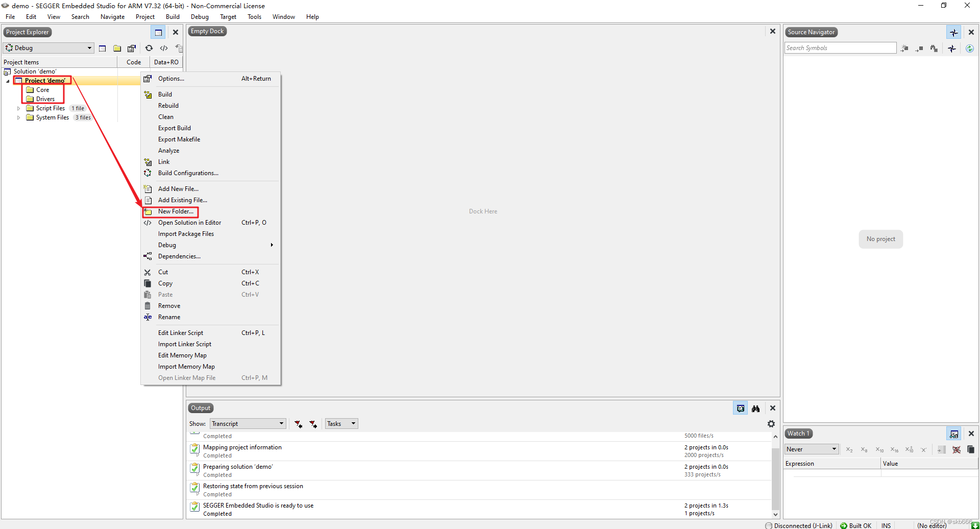
Task: Open the Debug menu in menu bar
Action: 199,16
